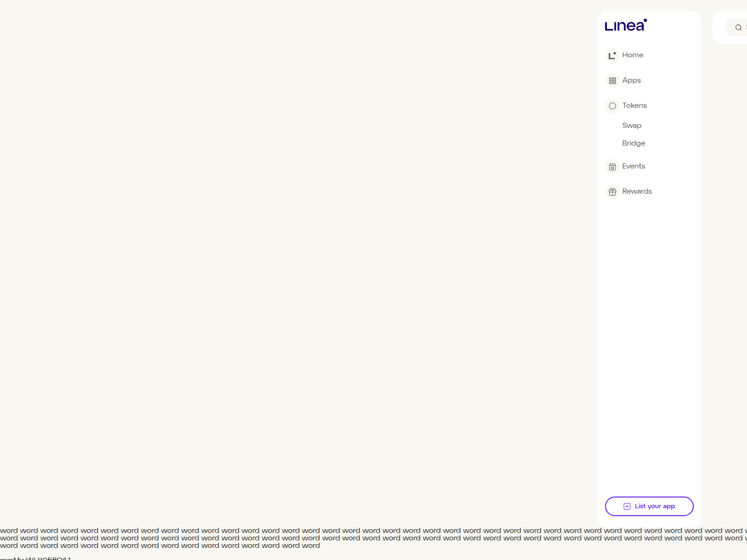Click the rounded sidebar panel background
The image size is (747, 560).
pyautogui.click(x=649, y=327)
